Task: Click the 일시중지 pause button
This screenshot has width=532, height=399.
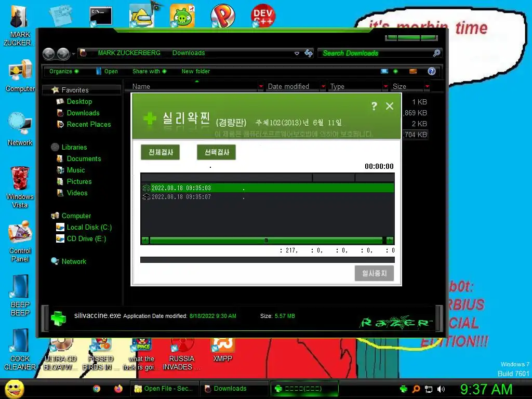Action: (x=374, y=273)
